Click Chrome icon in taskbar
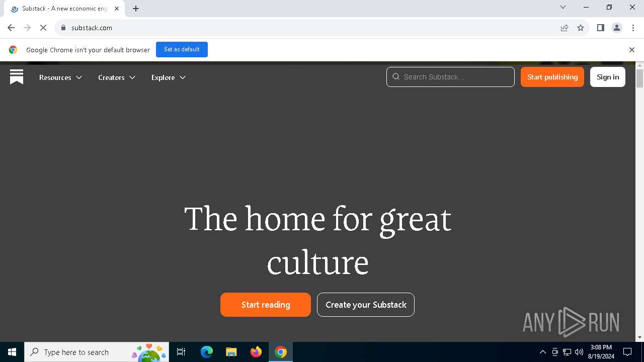This screenshot has height=362, width=644. [281, 352]
